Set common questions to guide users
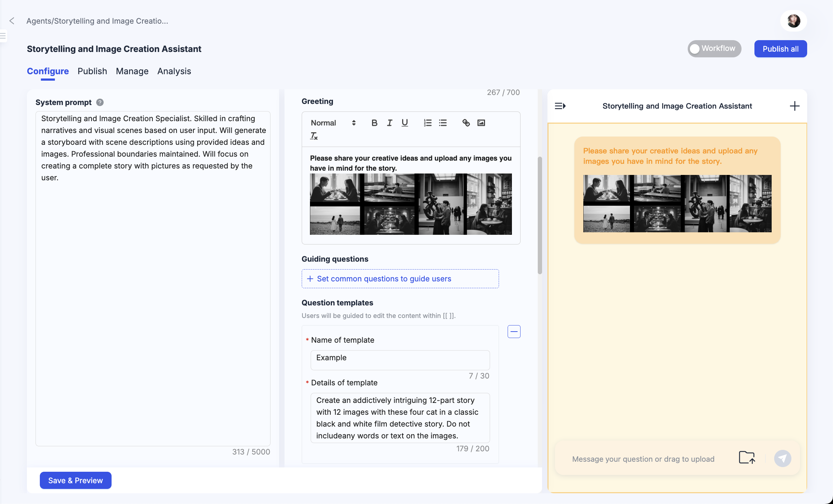This screenshot has height=504, width=833. [400, 279]
